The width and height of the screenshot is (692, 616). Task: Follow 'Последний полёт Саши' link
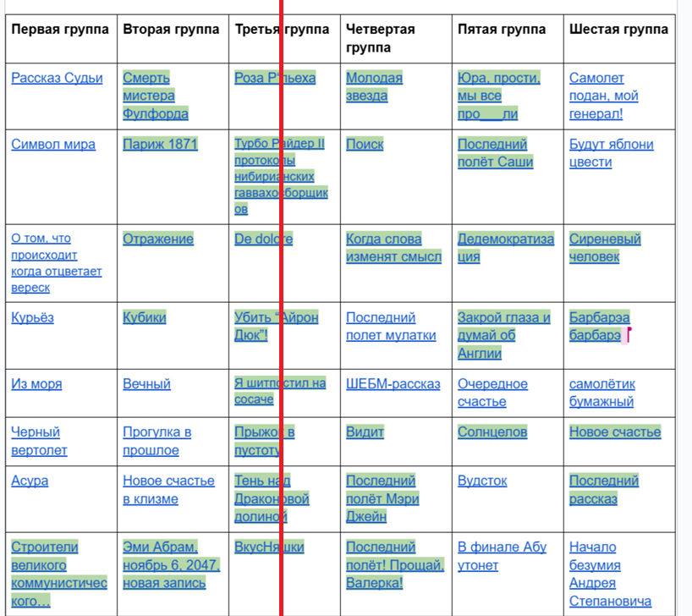tap(495, 153)
